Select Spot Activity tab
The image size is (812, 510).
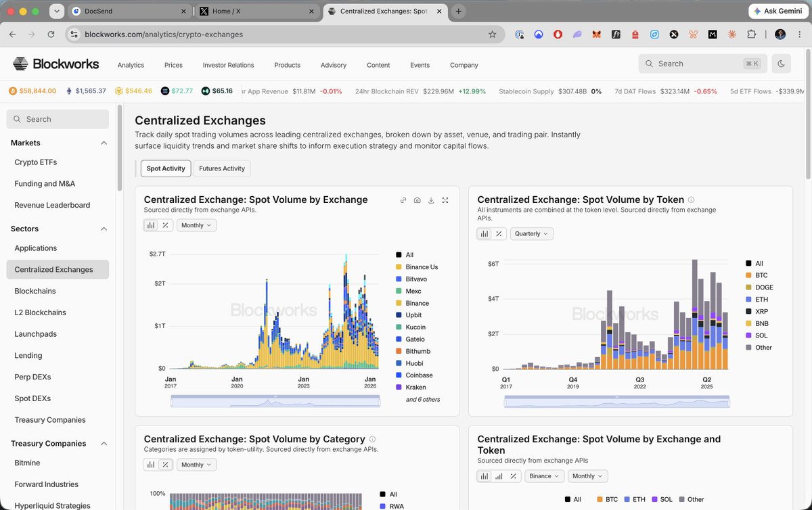(166, 168)
